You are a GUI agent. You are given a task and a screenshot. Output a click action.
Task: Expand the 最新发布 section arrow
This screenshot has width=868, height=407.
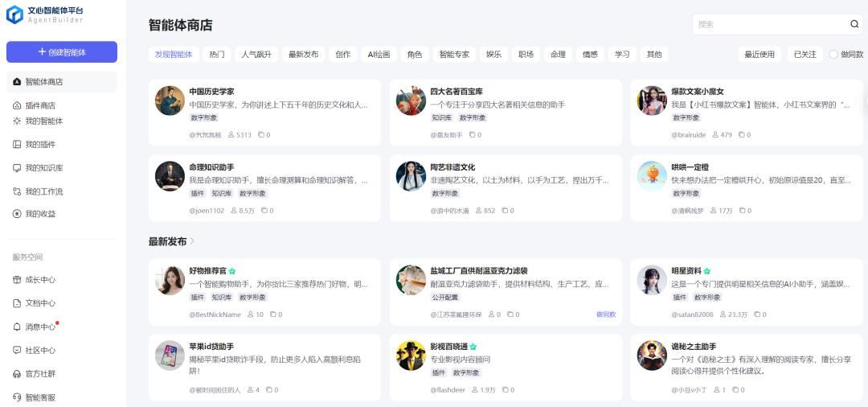point(192,241)
